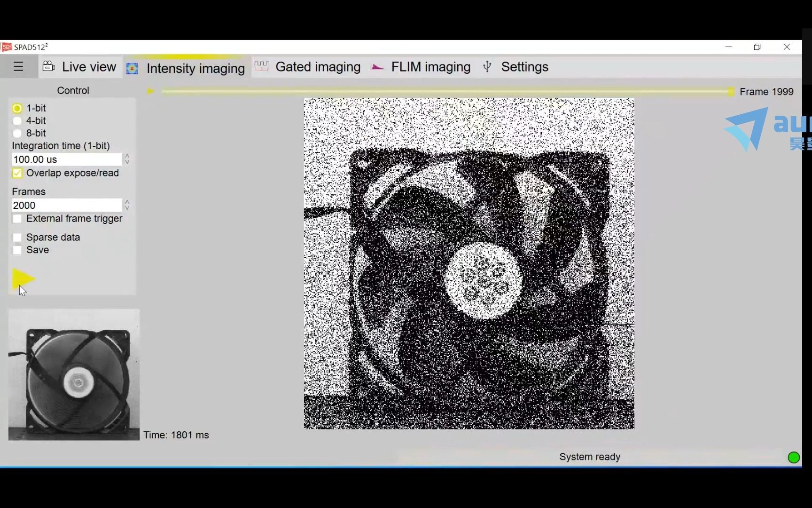
Task: Decrease the Frames value with the down stepper
Action: (x=127, y=208)
